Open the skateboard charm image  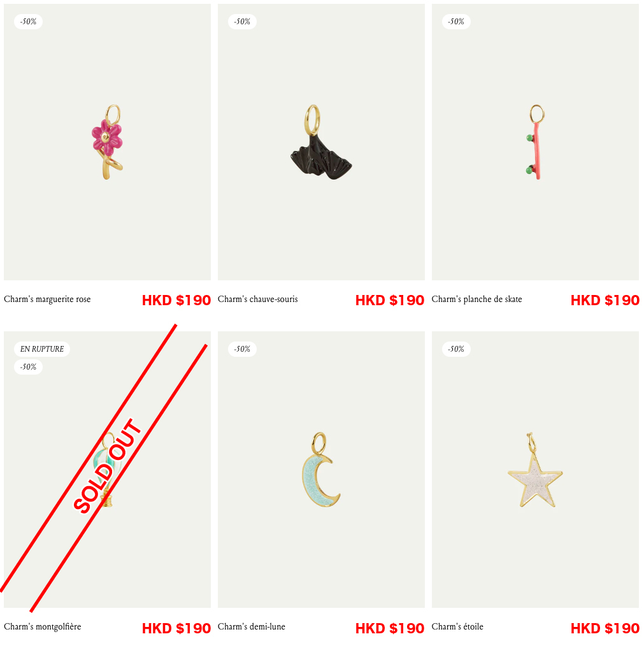click(x=535, y=142)
